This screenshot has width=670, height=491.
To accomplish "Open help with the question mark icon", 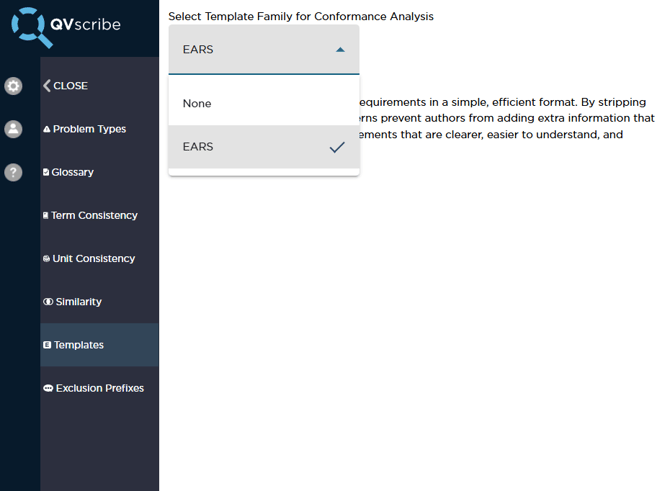I will [x=13, y=172].
